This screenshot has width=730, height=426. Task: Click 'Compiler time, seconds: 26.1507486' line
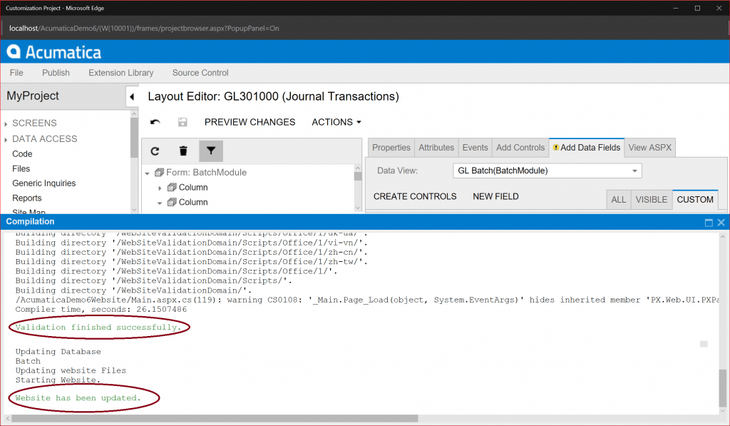[x=101, y=309]
